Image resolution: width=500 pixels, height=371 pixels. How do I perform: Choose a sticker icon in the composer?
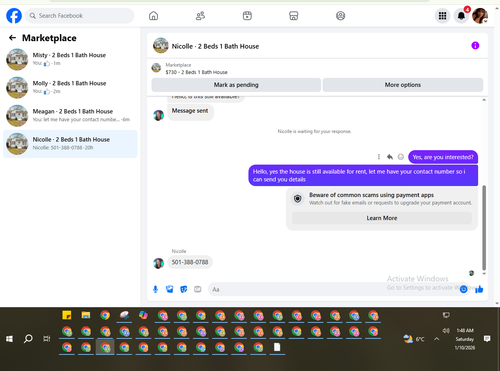[184, 289]
